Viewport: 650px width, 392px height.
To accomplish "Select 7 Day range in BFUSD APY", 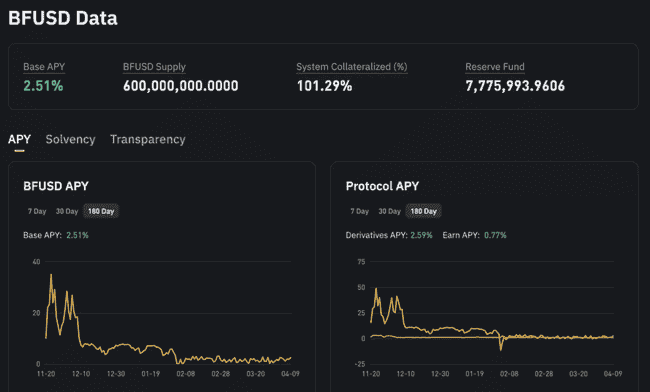I will tap(37, 211).
